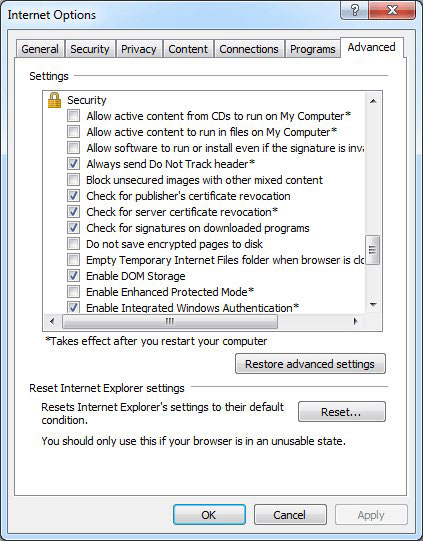Click the horizontal scrollbar right arrow
The image size is (423, 541).
(x=355, y=322)
